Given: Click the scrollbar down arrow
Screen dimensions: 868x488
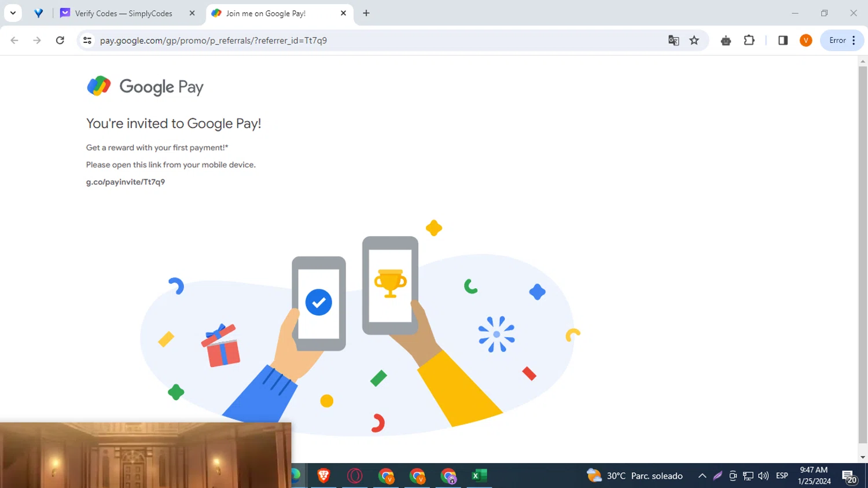Looking at the screenshot, I should click(x=863, y=457).
